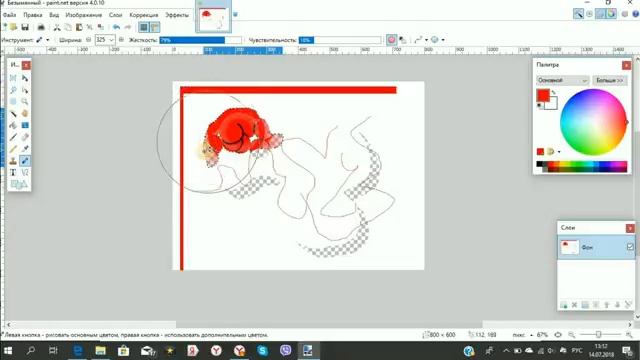
Task: Click the Print icon
Action: tap(41, 27)
